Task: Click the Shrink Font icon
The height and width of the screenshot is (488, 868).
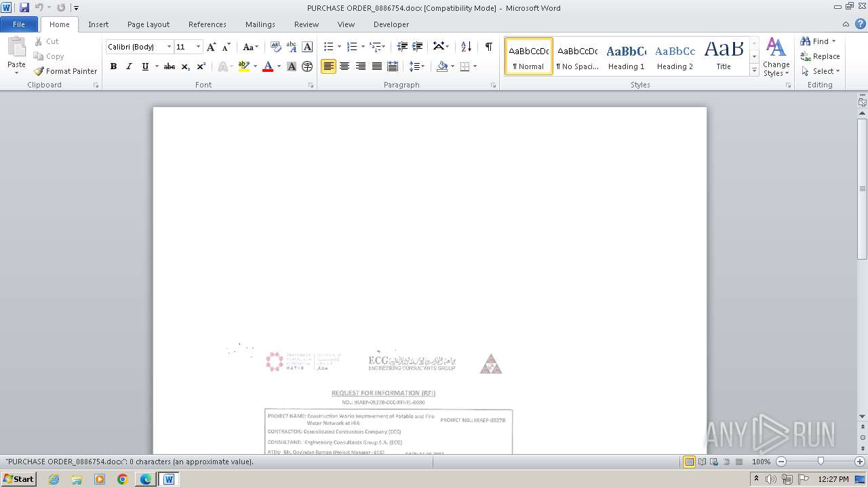Action: (226, 47)
